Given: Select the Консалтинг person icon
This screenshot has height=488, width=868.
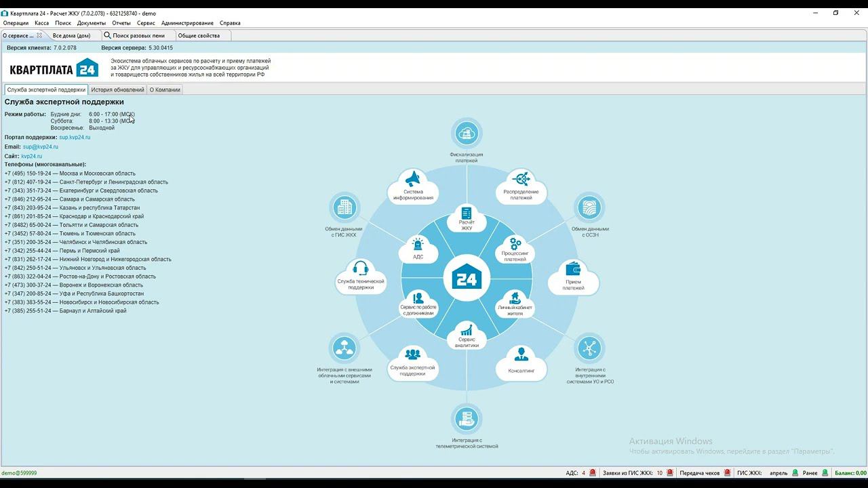Looking at the screenshot, I should (x=521, y=354).
